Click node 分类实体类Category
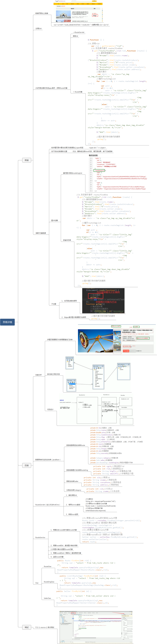The height and width of the screenshot is (644, 157). point(74,490)
